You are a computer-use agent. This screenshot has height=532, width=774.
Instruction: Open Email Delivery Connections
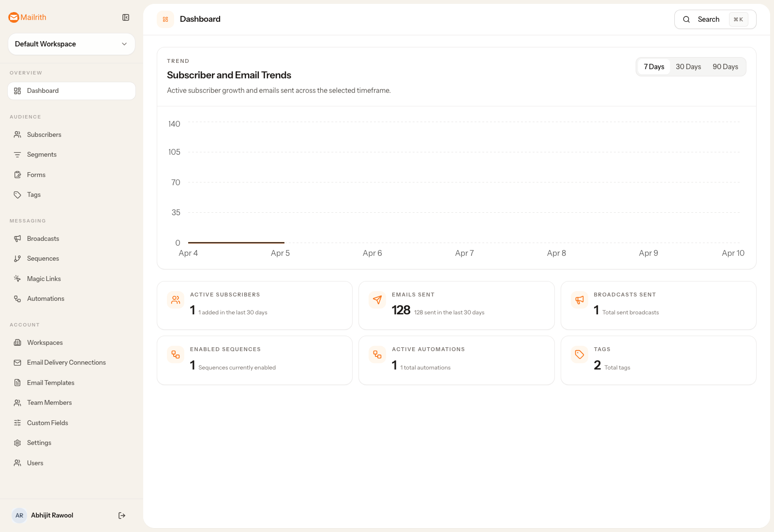pos(66,362)
